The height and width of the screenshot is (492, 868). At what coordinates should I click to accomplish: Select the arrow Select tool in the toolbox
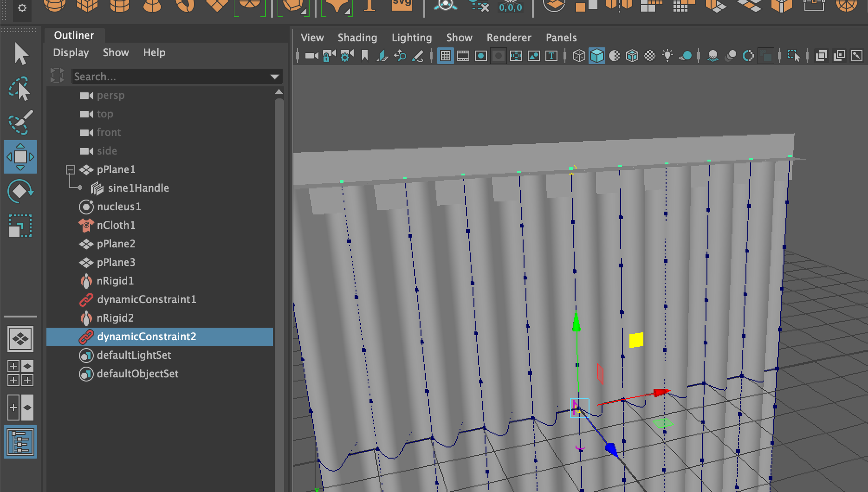21,54
